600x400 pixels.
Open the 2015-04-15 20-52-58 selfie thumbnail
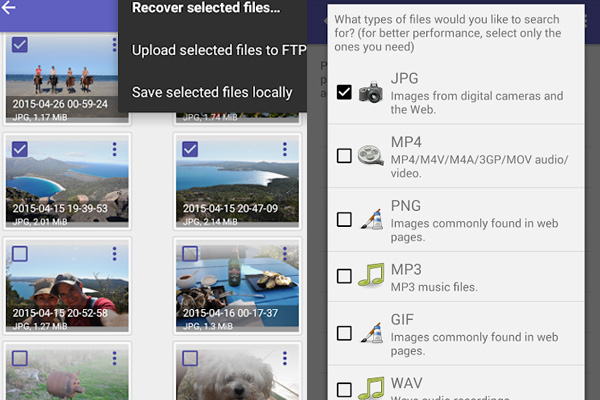click(67, 286)
